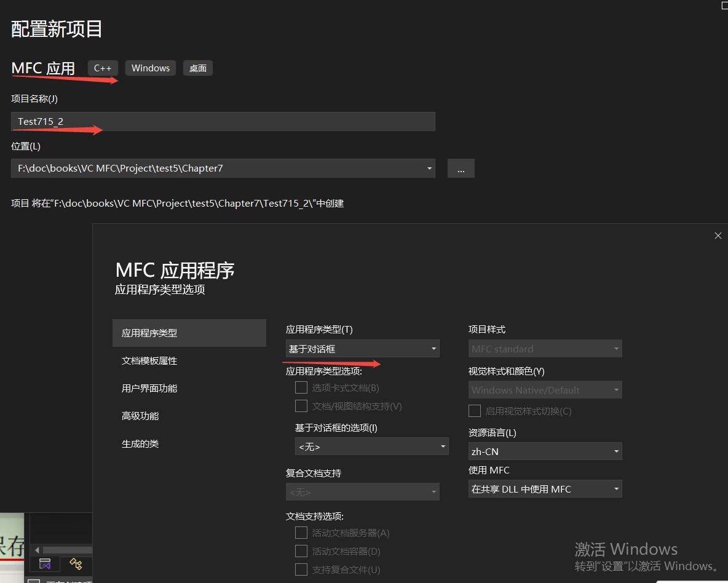Open the 使用 MFC dropdown
728x583 pixels.
click(x=545, y=488)
